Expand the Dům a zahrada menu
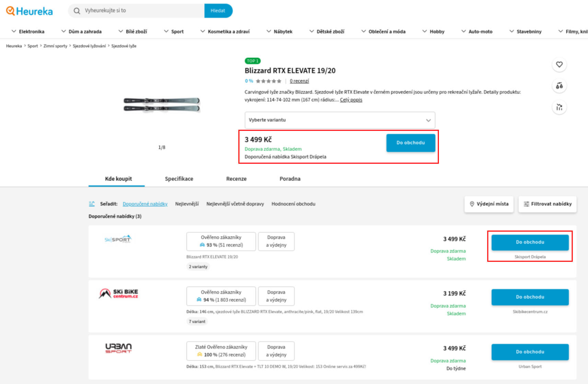 click(x=81, y=32)
